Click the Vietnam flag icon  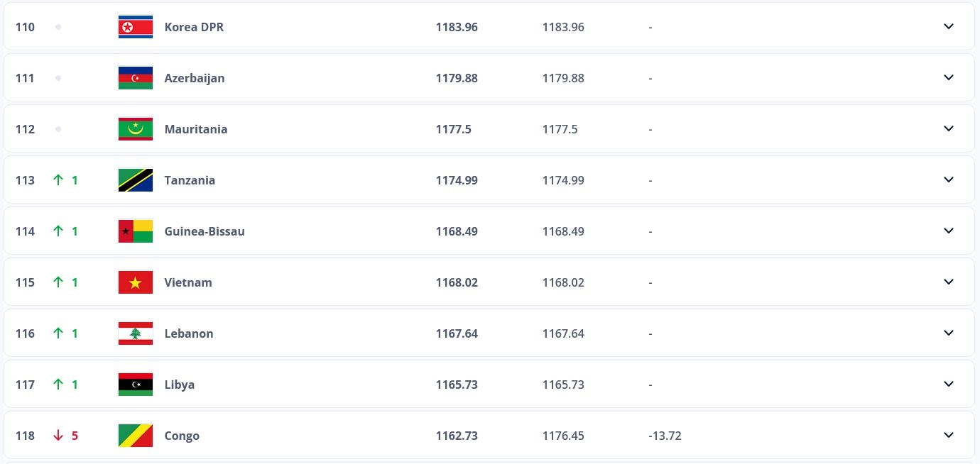[135, 282]
